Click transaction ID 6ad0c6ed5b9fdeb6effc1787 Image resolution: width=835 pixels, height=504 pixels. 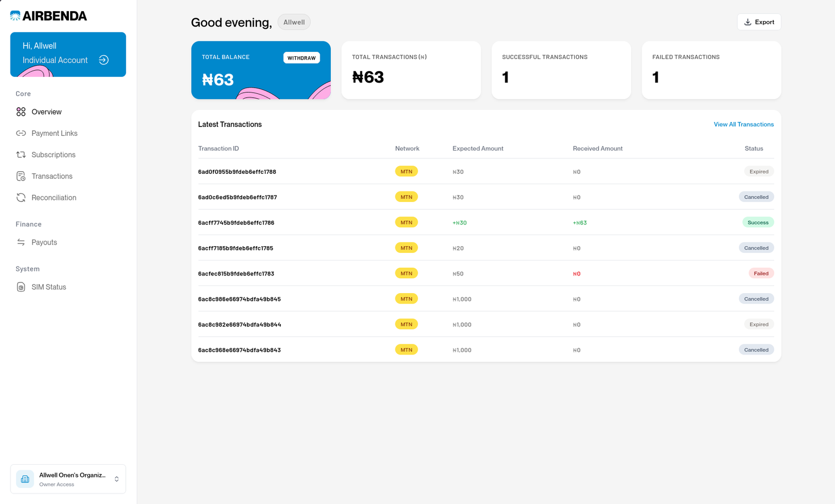click(x=237, y=197)
